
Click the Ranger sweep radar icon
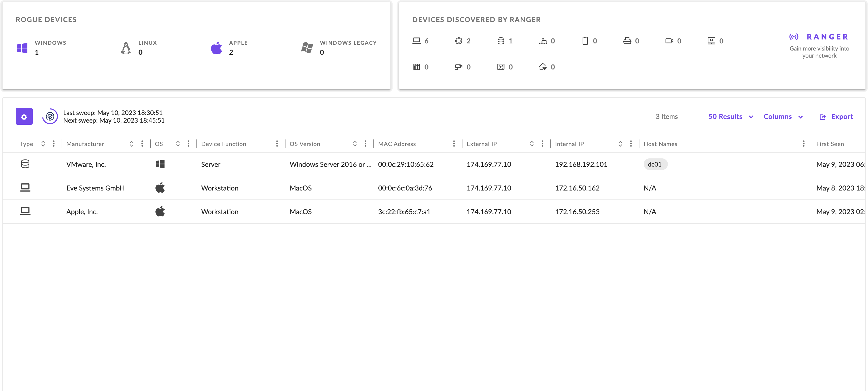pyautogui.click(x=50, y=117)
